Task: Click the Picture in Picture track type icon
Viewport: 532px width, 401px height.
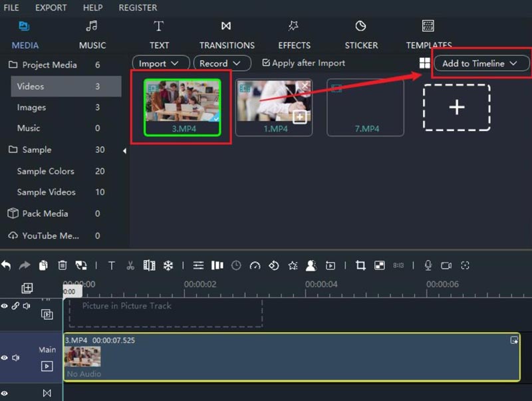Action: [x=47, y=315]
